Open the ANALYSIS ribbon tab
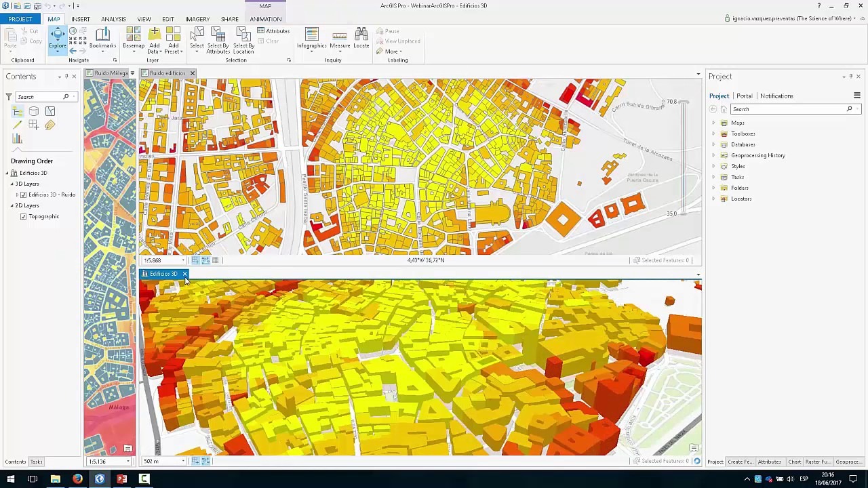Image resolution: width=868 pixels, height=488 pixels. click(113, 19)
